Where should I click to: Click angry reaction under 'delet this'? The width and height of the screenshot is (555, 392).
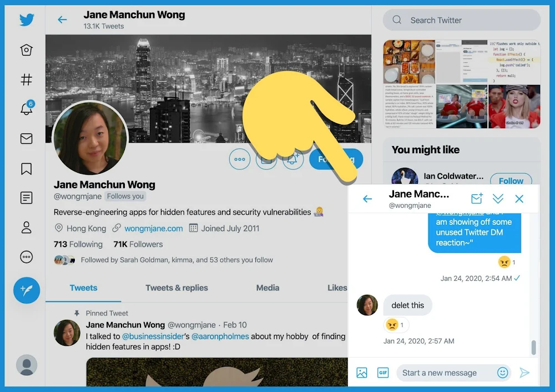pyautogui.click(x=396, y=325)
